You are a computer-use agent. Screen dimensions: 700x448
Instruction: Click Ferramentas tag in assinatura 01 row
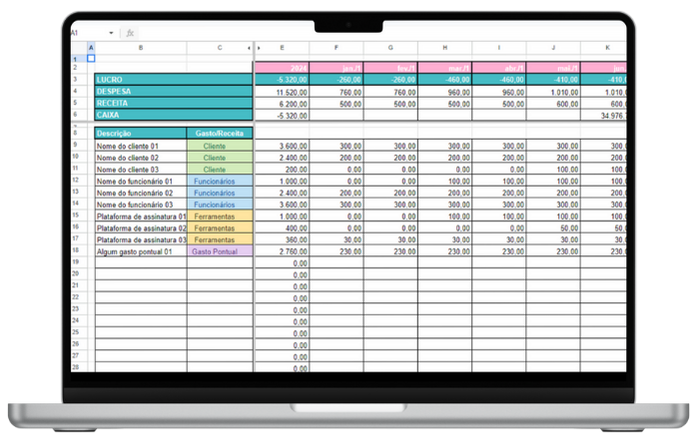click(x=220, y=216)
